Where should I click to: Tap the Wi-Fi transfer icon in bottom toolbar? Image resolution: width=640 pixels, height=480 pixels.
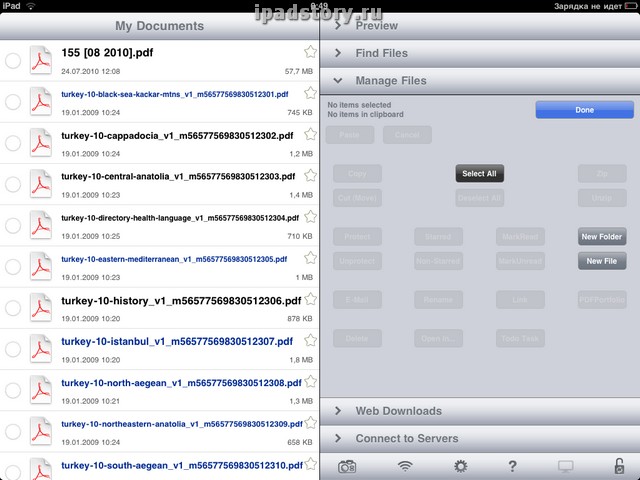click(404, 466)
